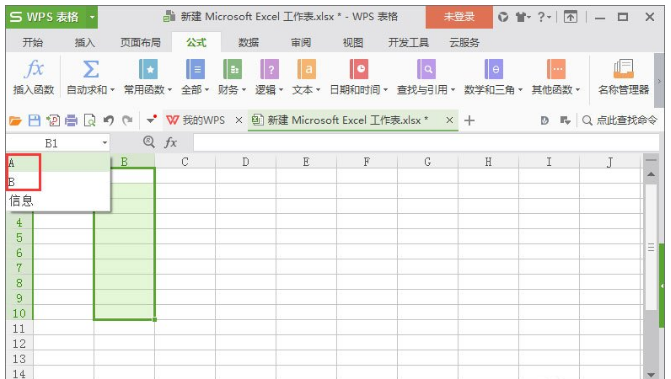Expand the quick access toolbar customize arrow
The height and width of the screenshot is (379, 671).
click(151, 120)
